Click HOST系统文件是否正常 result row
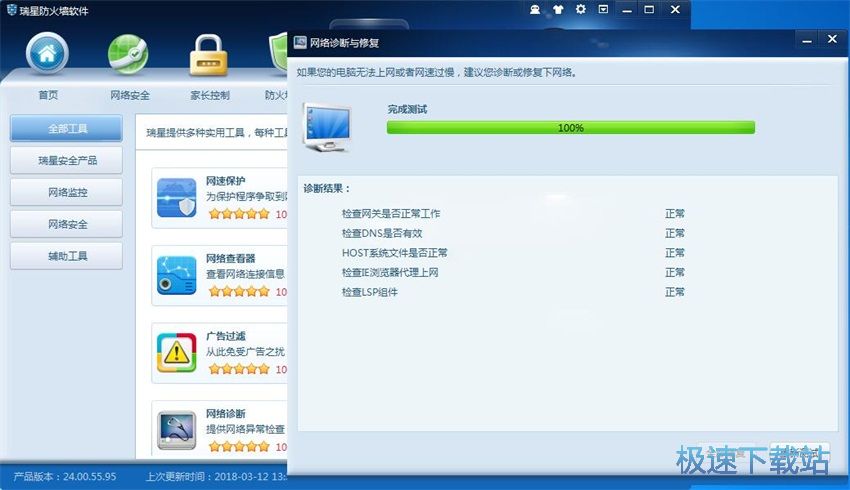The width and height of the screenshot is (850, 490). tap(513, 253)
